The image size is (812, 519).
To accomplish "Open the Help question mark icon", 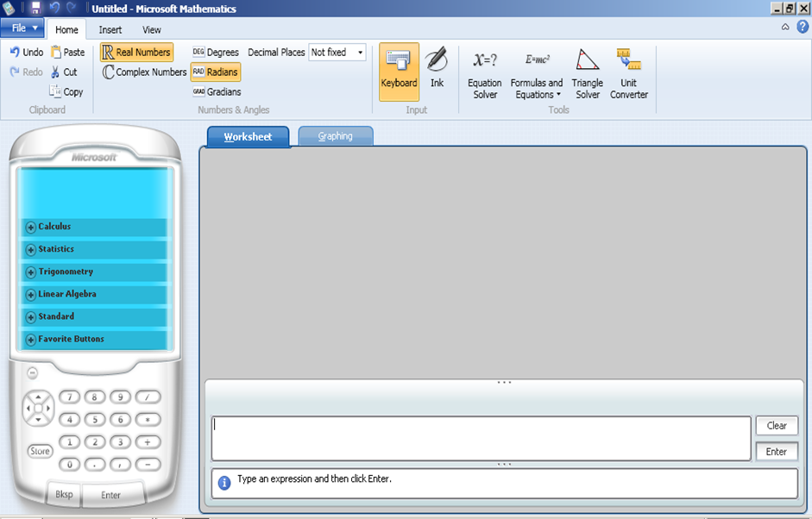I will [x=803, y=27].
